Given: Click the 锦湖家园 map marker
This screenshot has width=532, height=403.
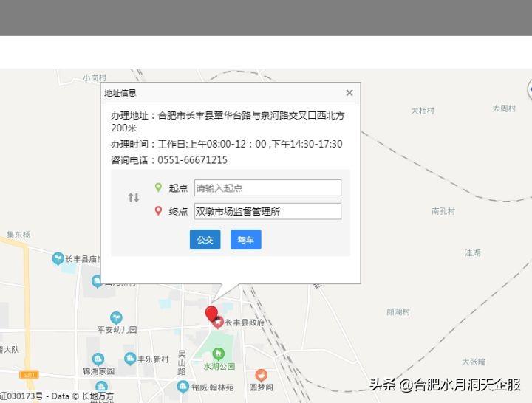Looking at the screenshot, I should [x=98, y=359].
